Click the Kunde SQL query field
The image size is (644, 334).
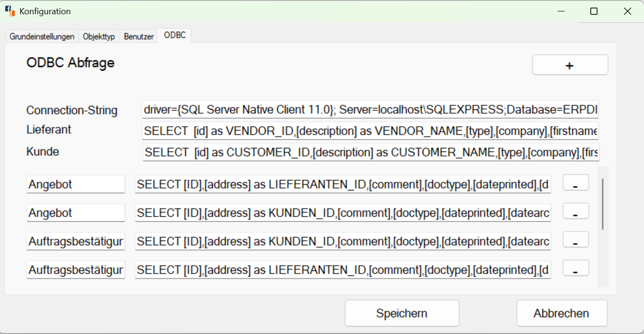(370, 152)
